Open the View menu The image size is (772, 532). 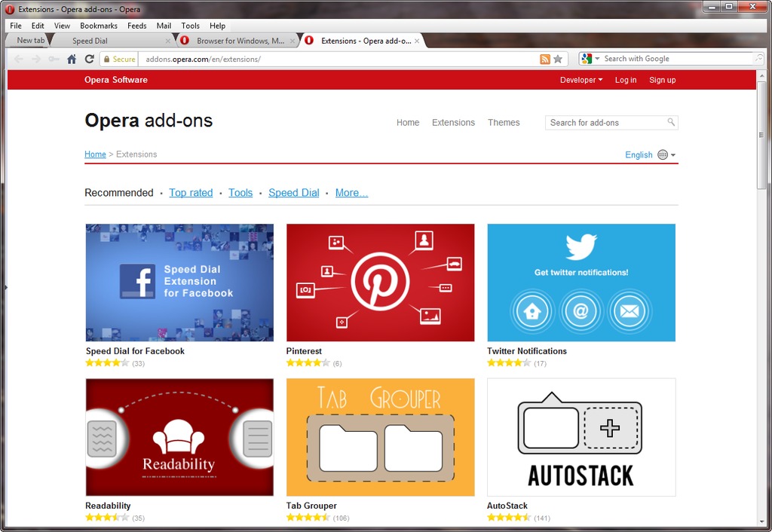62,26
